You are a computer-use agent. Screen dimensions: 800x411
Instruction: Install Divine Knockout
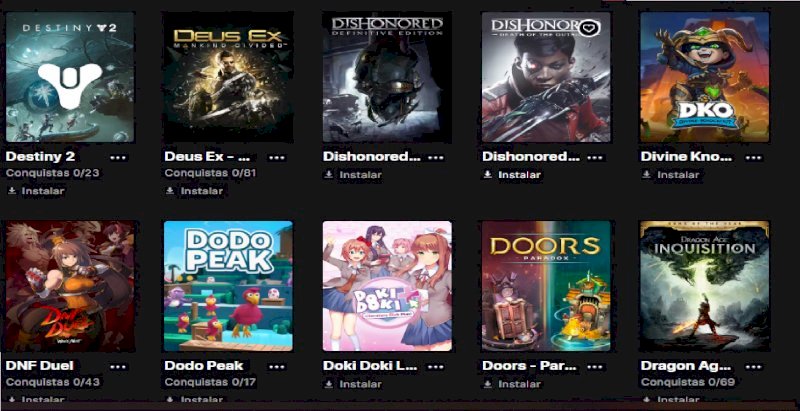671,175
